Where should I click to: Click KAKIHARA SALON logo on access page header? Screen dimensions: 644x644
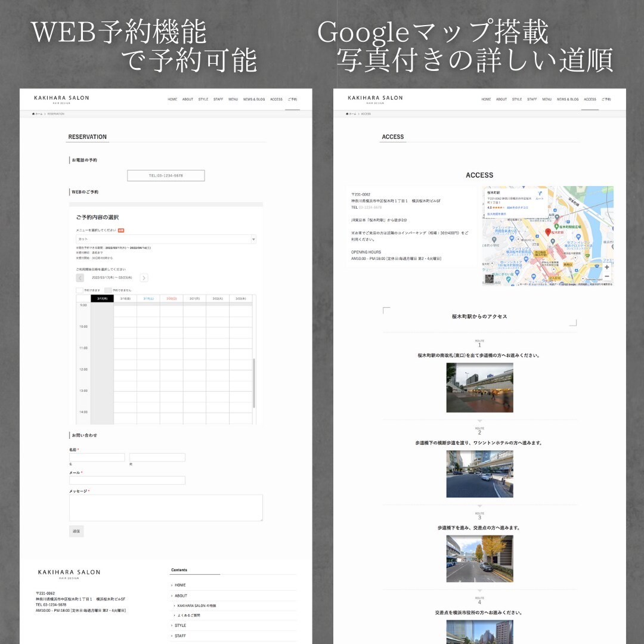click(x=376, y=99)
